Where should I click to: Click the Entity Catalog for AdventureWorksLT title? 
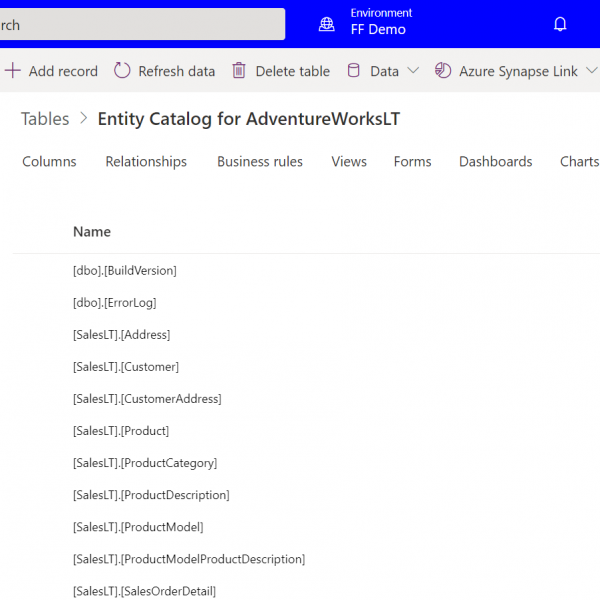pos(249,119)
